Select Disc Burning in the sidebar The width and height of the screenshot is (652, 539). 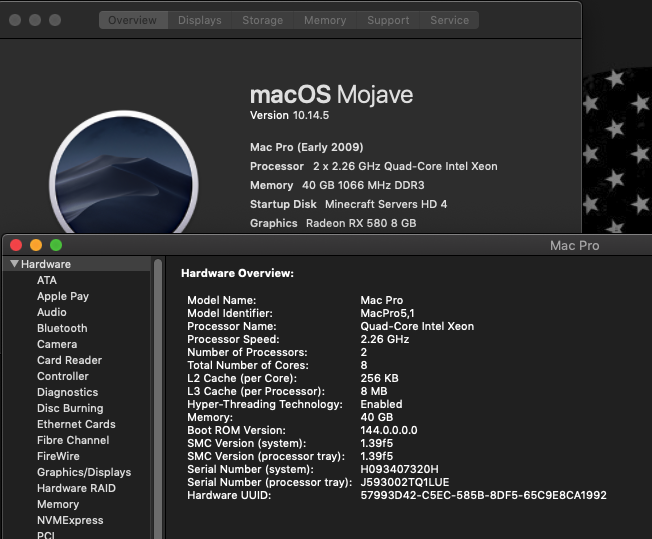click(x=70, y=408)
